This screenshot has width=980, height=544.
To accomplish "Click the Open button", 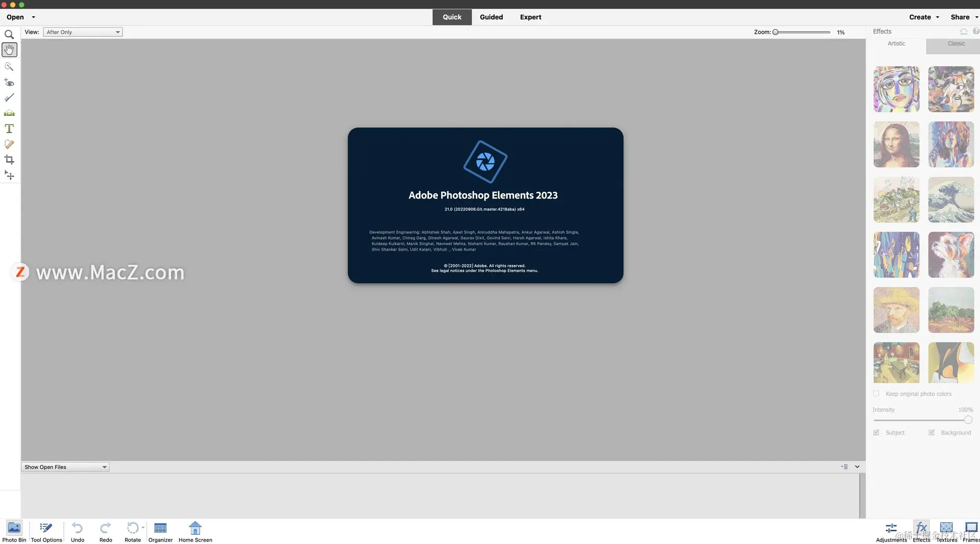I will tap(15, 17).
